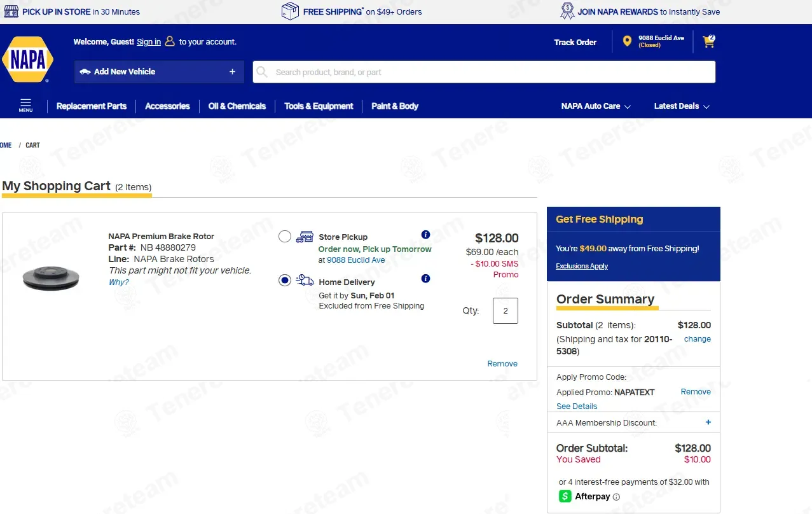Click the CART breadcrumb
Screen dimensions: 812x514
pyautogui.click(x=32, y=146)
